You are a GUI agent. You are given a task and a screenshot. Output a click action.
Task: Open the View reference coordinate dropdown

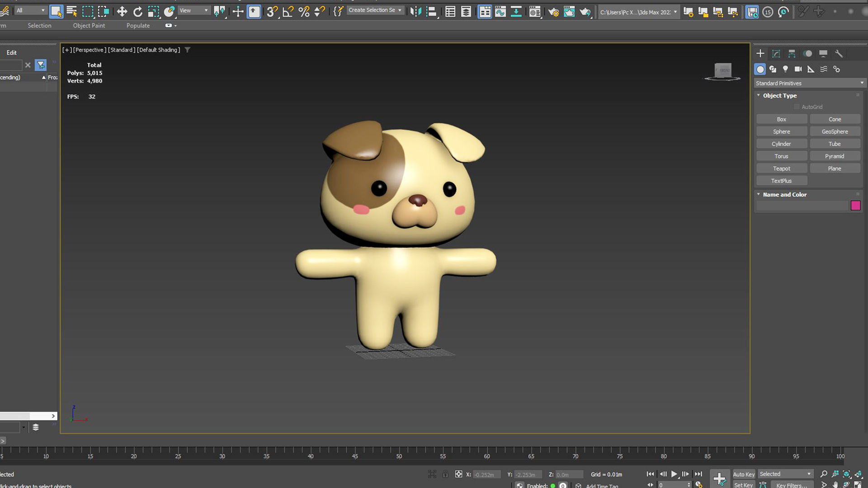pyautogui.click(x=194, y=10)
